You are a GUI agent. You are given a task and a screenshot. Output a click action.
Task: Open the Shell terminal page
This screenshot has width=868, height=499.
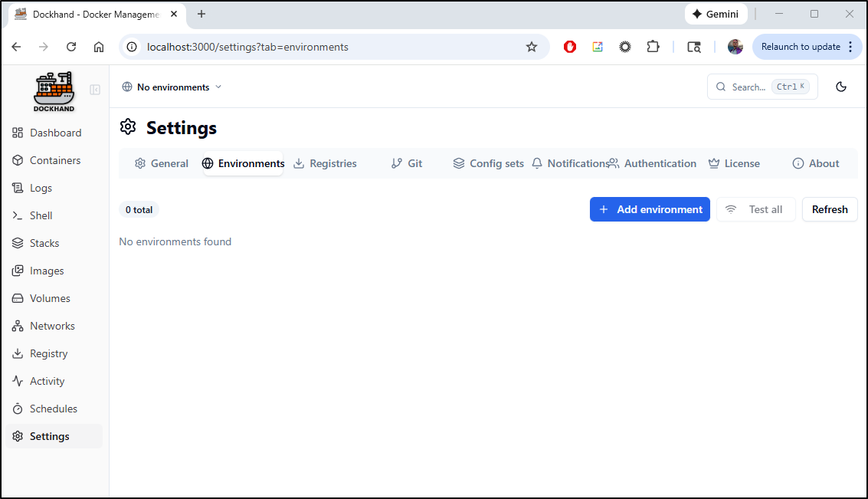tap(41, 215)
